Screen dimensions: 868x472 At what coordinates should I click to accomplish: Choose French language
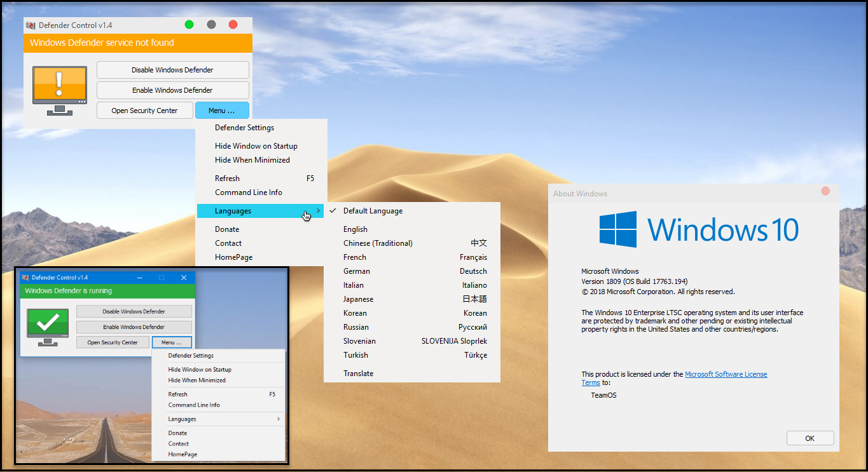(412, 257)
